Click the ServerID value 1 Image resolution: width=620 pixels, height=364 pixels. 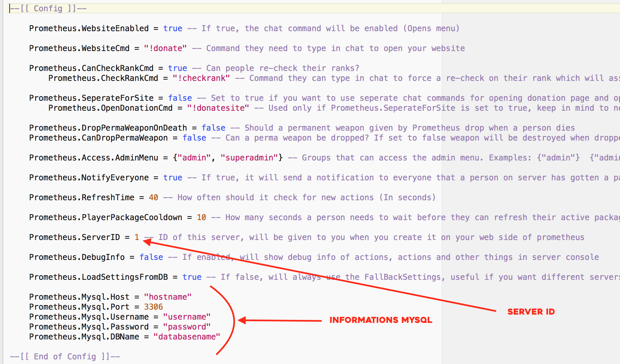pyautogui.click(x=137, y=237)
